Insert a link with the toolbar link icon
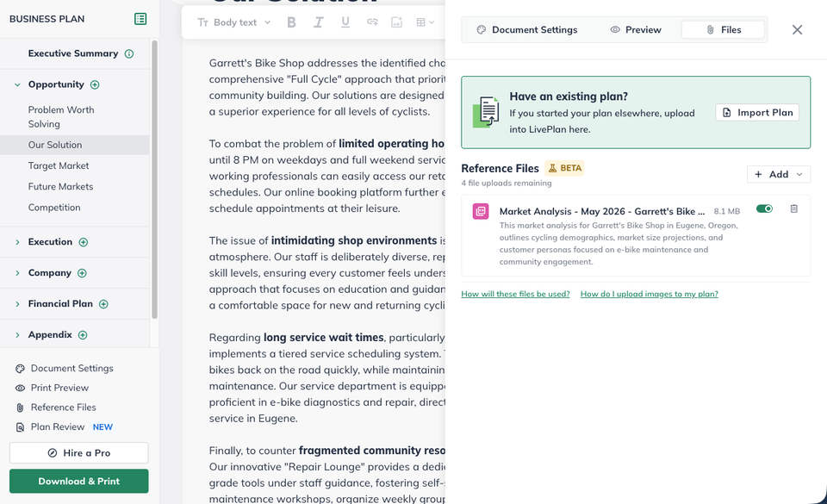The width and height of the screenshot is (827, 504). point(372,22)
